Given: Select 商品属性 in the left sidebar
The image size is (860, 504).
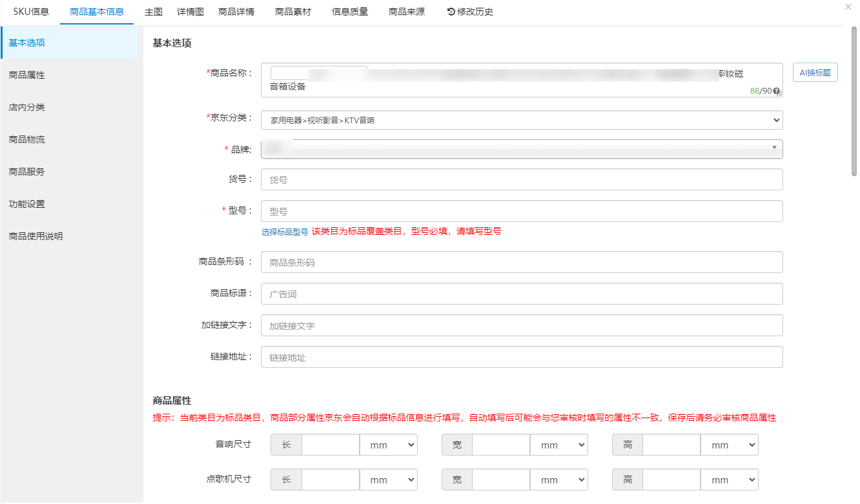Looking at the screenshot, I should [x=27, y=75].
